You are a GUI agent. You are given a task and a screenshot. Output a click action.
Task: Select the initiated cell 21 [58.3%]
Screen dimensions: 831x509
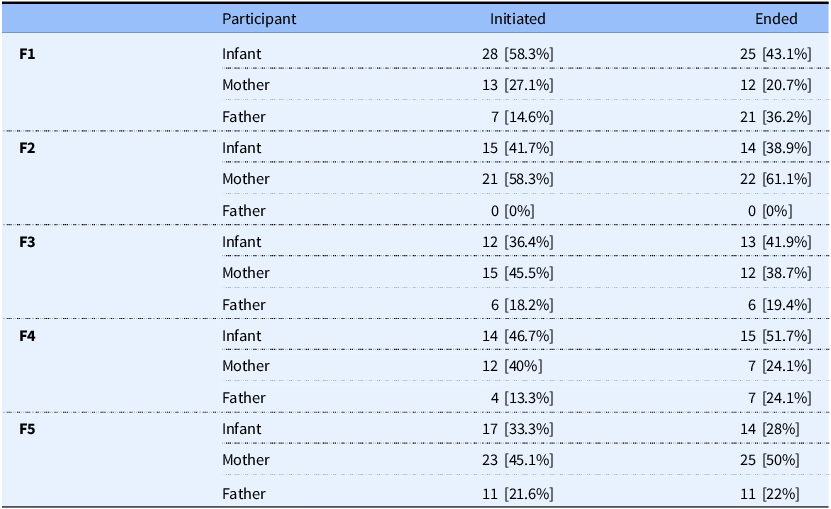(517, 179)
